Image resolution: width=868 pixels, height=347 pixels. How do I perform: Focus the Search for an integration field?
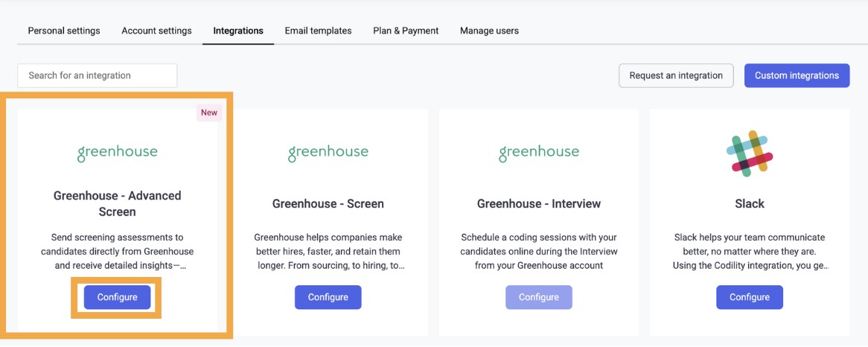98,75
